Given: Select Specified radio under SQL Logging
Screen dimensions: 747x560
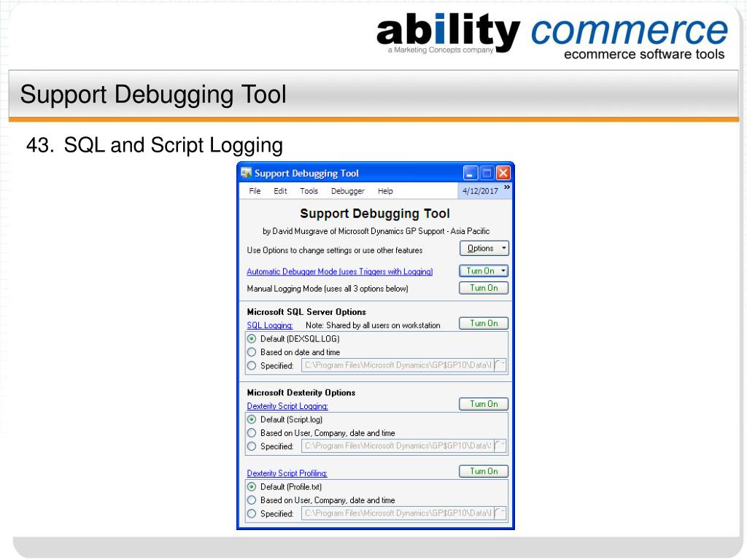Looking at the screenshot, I should coord(252,366).
